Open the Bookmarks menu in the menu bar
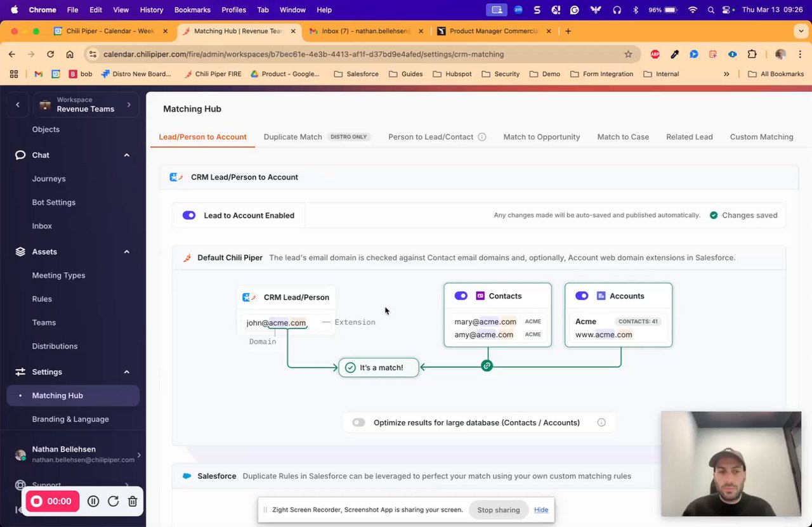Viewport: 812px width, 527px height. click(x=192, y=10)
